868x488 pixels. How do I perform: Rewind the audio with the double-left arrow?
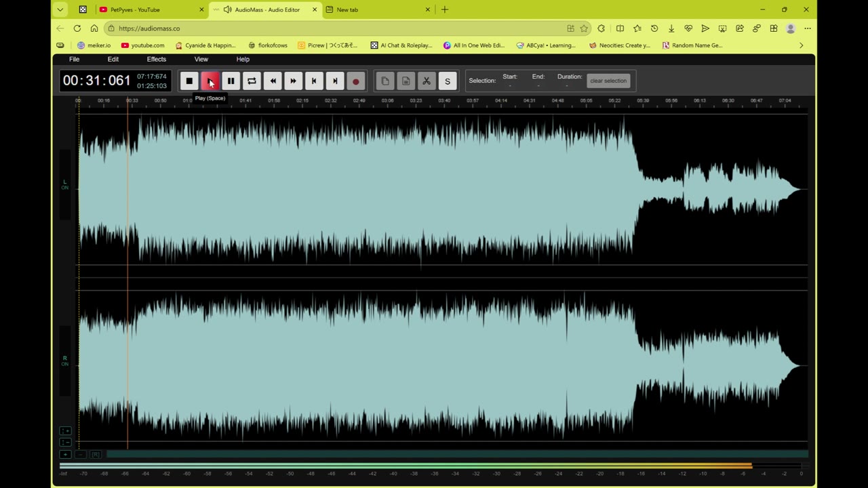click(x=273, y=81)
